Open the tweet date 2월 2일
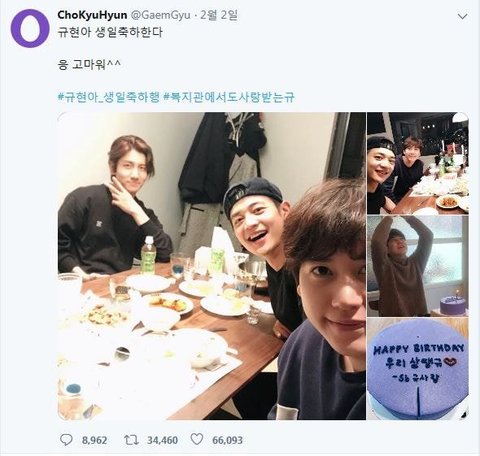The image size is (480, 456). pos(219,15)
